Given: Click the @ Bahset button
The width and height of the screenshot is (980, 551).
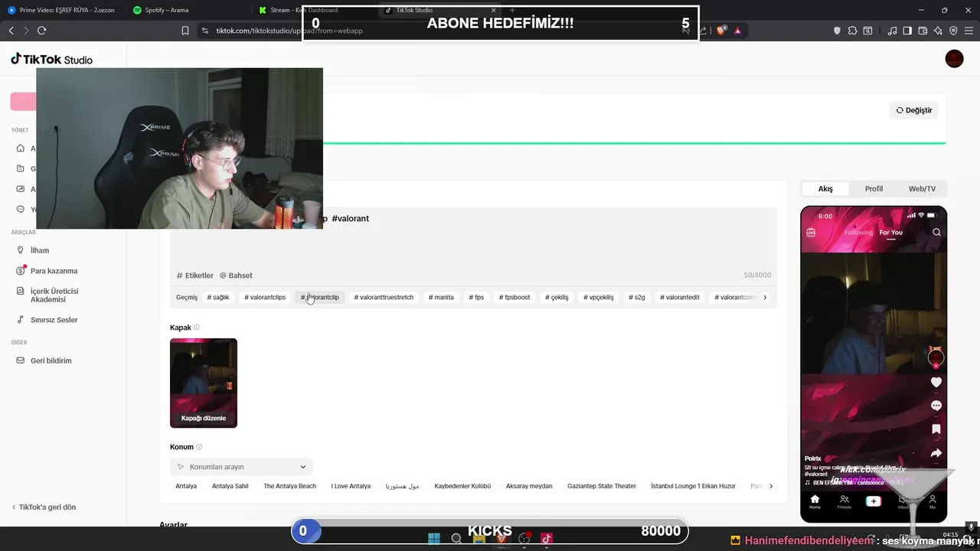Looking at the screenshot, I should 236,275.
